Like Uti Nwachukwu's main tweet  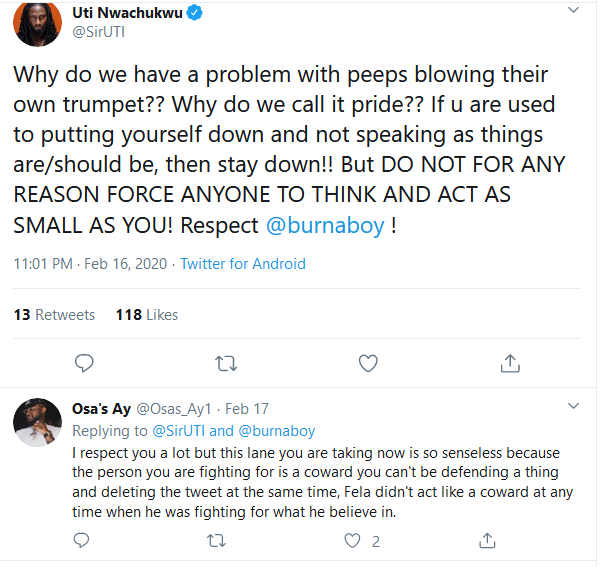tap(368, 362)
